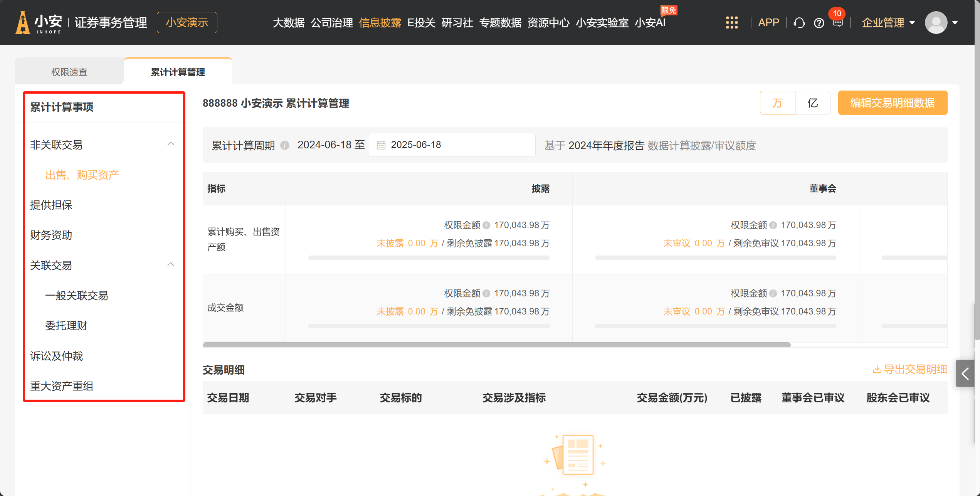Click the table's horizontal scrollbar

click(x=496, y=345)
